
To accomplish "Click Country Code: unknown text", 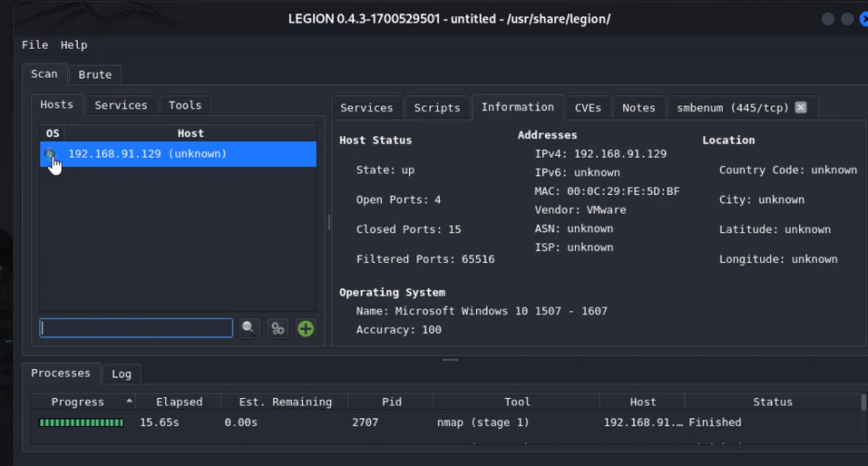I will click(x=788, y=170).
